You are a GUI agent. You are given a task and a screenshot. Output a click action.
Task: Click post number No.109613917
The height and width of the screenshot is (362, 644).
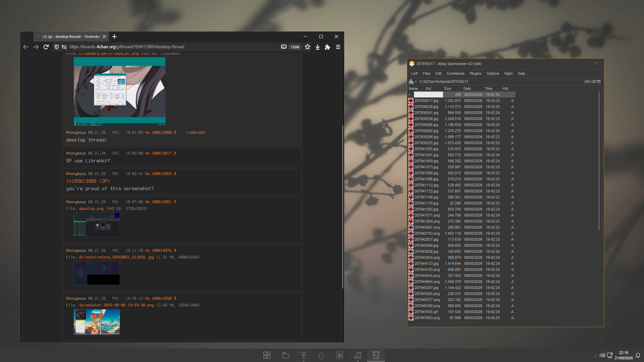tap(158, 153)
